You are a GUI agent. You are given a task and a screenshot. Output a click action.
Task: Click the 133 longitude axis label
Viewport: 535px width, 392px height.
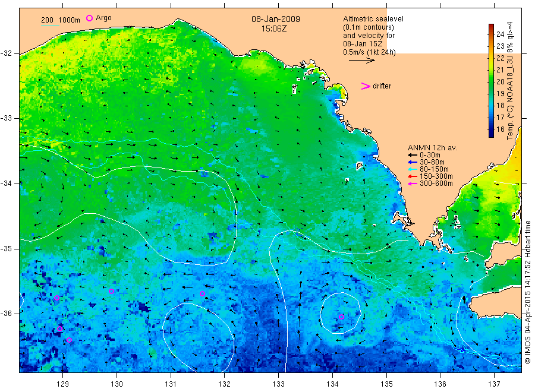pos(278,384)
